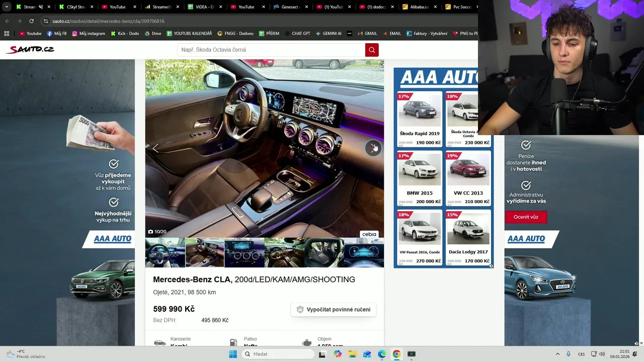Click the Cebia badge on the photo
Image resolution: width=644 pixels, height=362 pixels.
(369, 234)
